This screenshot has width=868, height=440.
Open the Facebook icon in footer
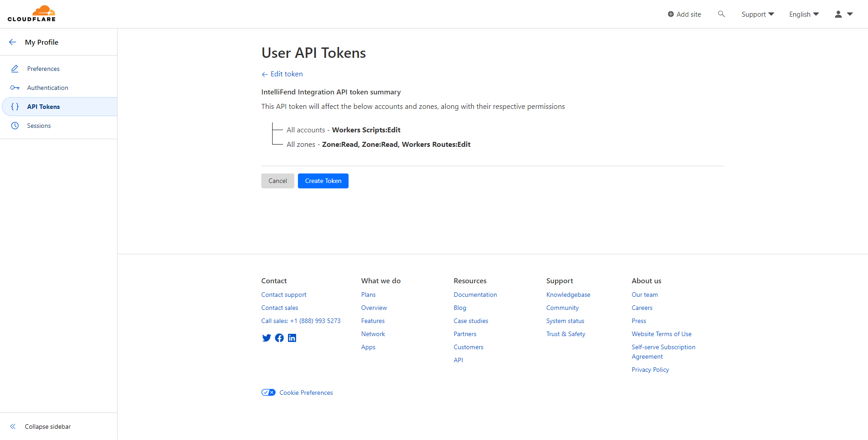point(279,338)
